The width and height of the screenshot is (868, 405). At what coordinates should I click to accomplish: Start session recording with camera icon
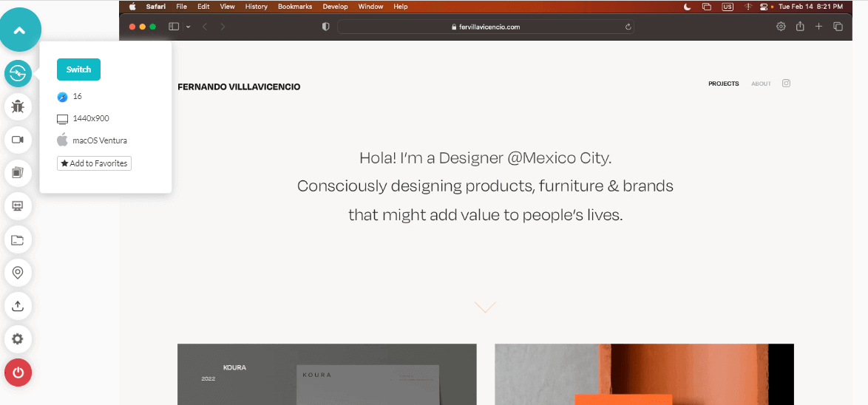coord(18,140)
